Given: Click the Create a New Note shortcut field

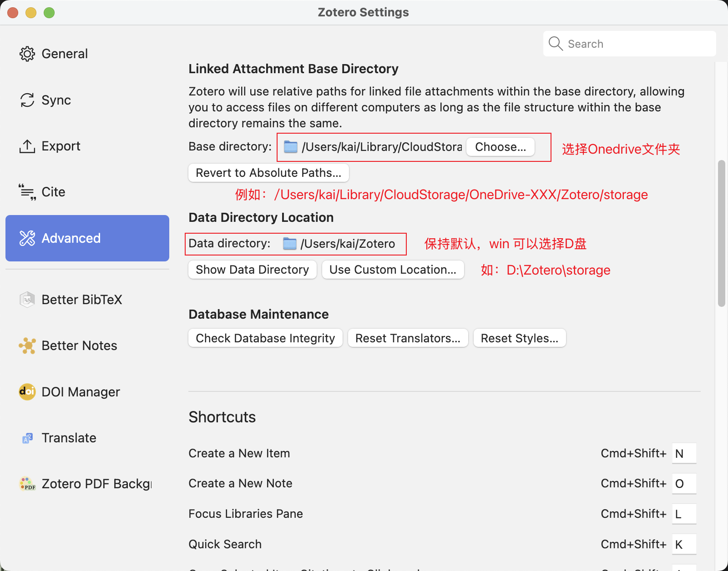Looking at the screenshot, I should [x=684, y=483].
